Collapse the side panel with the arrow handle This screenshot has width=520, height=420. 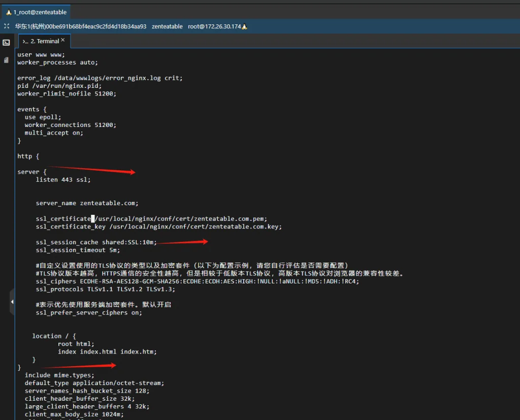pyautogui.click(x=12, y=302)
